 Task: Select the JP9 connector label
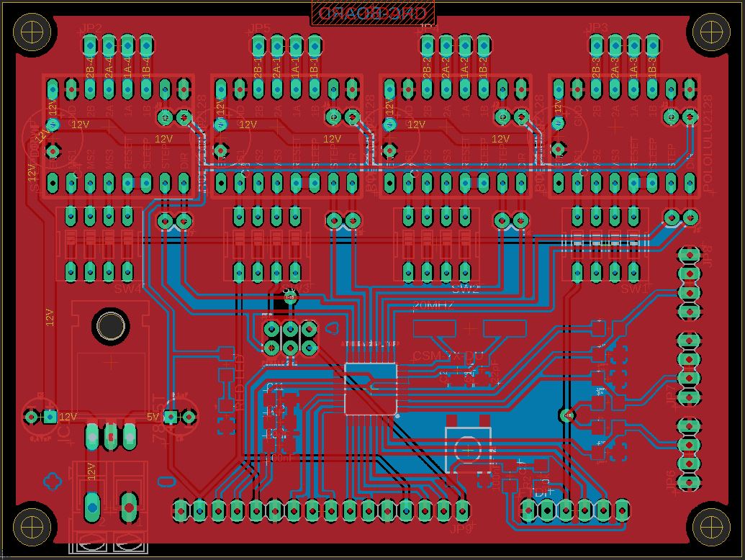461,528
